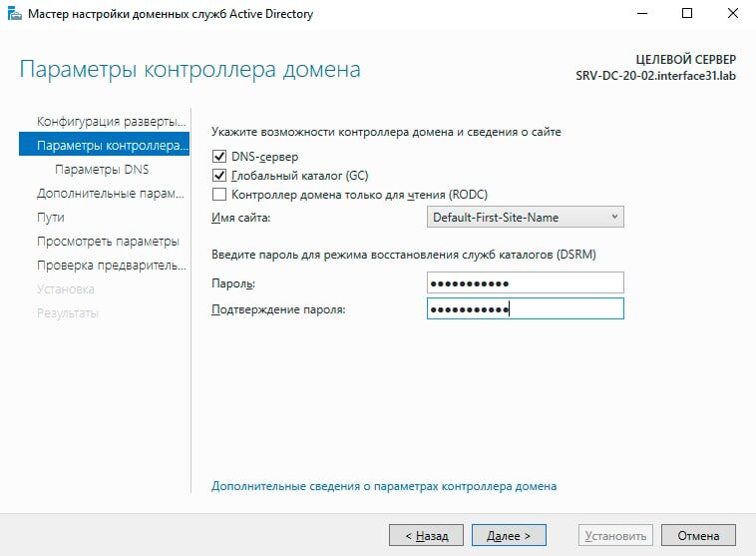
Task: Enable Контроллер домена только для чтения (RODC)
Action: click(219, 195)
